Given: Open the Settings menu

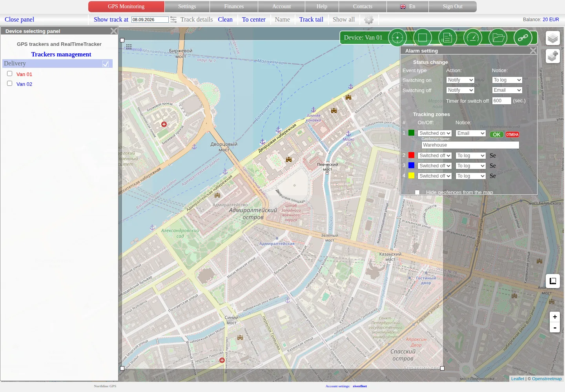Looking at the screenshot, I should (187, 7).
